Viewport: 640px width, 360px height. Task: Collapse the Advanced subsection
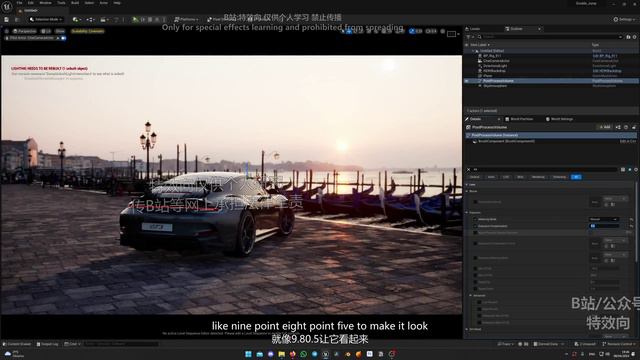471,295
